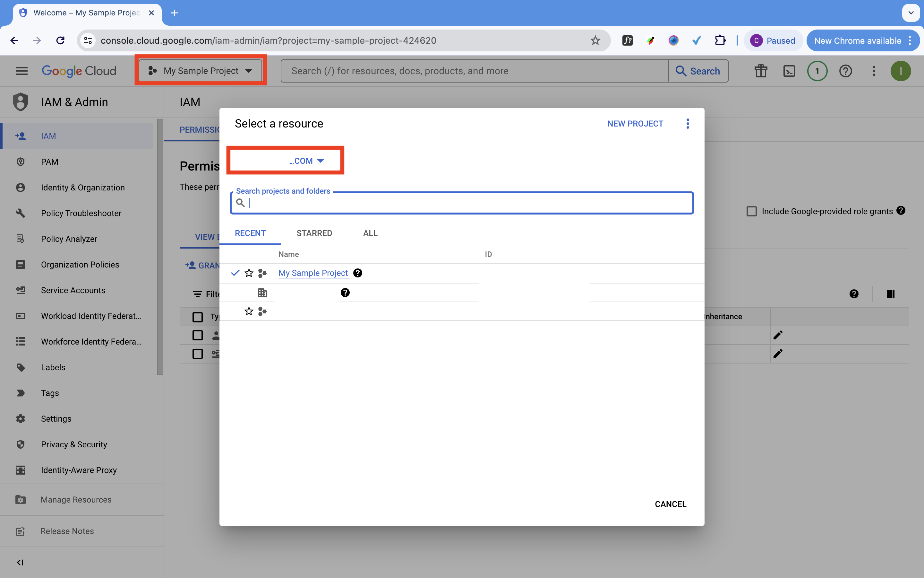Screen dimensions: 924x578
Task: Switch to the STARRED tab
Action: pyautogui.click(x=314, y=233)
